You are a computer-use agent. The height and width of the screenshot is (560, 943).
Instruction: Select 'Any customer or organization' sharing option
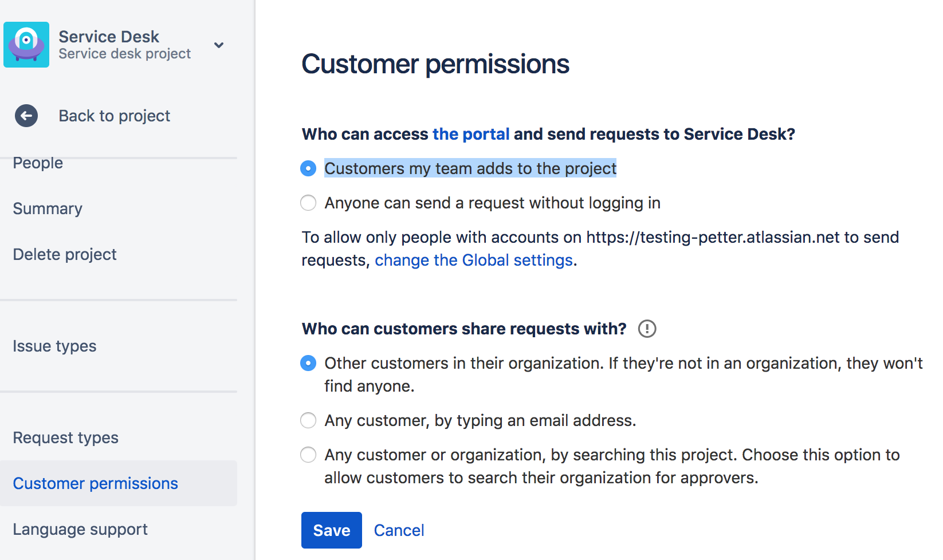tap(308, 455)
